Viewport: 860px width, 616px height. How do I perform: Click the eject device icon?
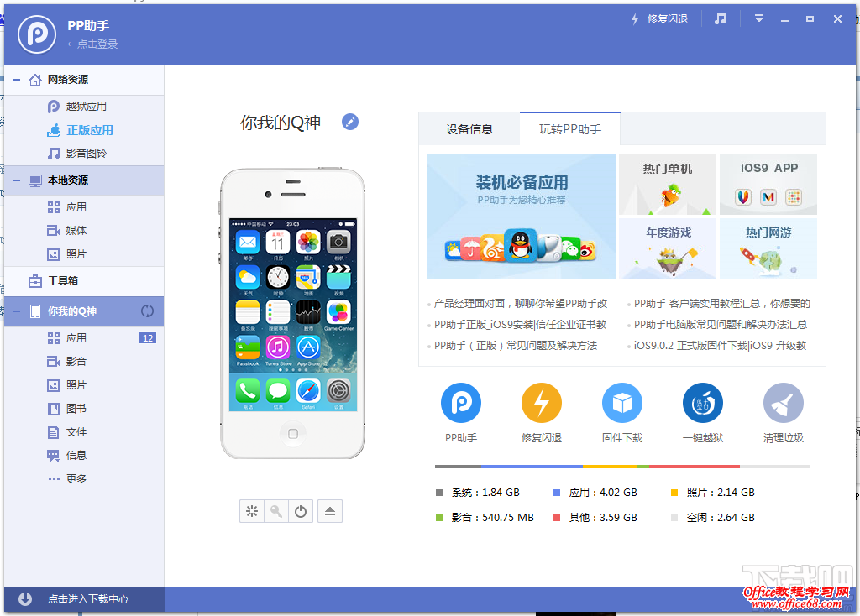coord(329,511)
